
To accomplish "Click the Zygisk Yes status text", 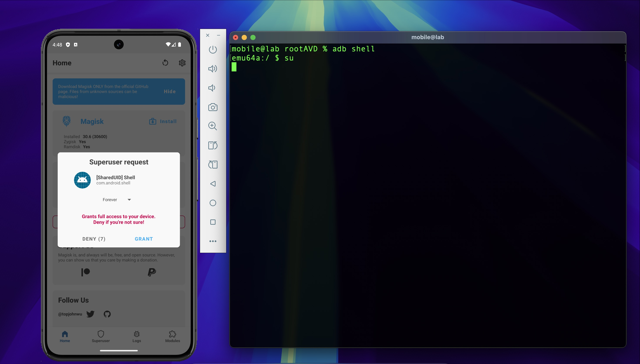I will click(x=75, y=142).
